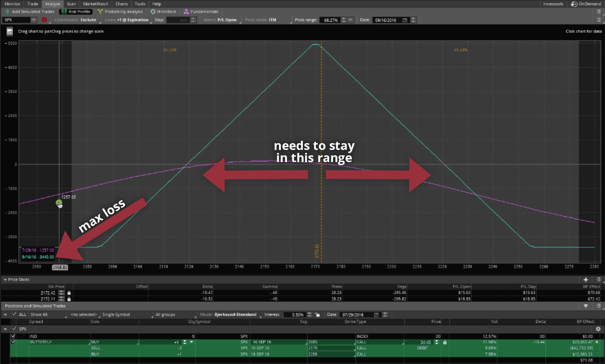The height and width of the screenshot is (364, 605).
Task: Adjust chart date 09/16/2016 stepper
Action: (x=413, y=20)
